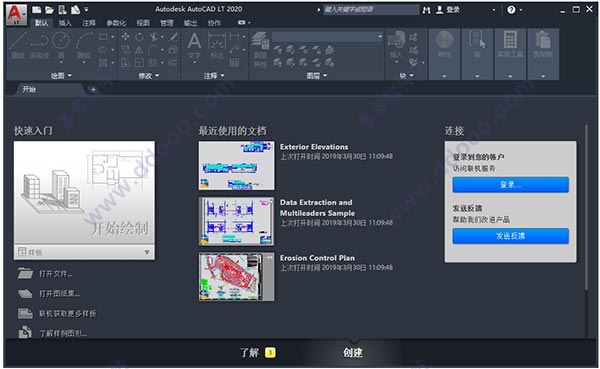Click the blue 发送反馈 button
The height and width of the screenshot is (369, 600).
(x=510, y=236)
